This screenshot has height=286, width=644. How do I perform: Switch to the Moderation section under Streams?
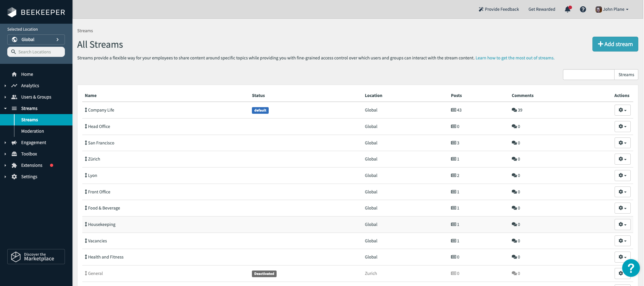33,131
